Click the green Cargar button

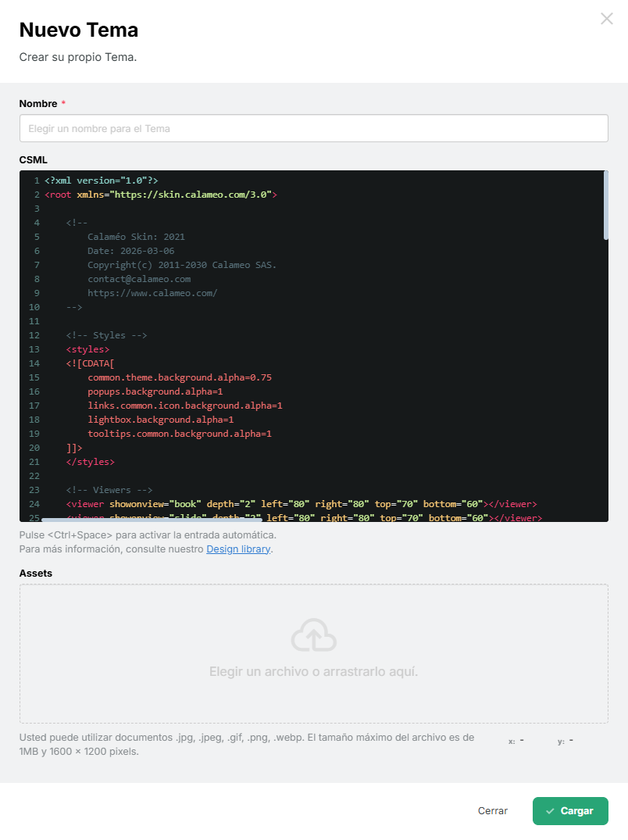[x=570, y=811]
